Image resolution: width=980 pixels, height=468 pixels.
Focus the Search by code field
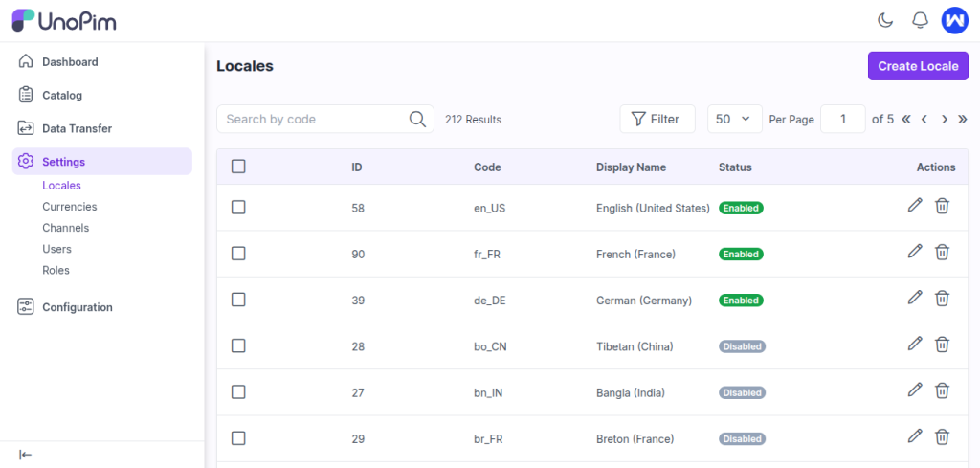tap(312, 119)
